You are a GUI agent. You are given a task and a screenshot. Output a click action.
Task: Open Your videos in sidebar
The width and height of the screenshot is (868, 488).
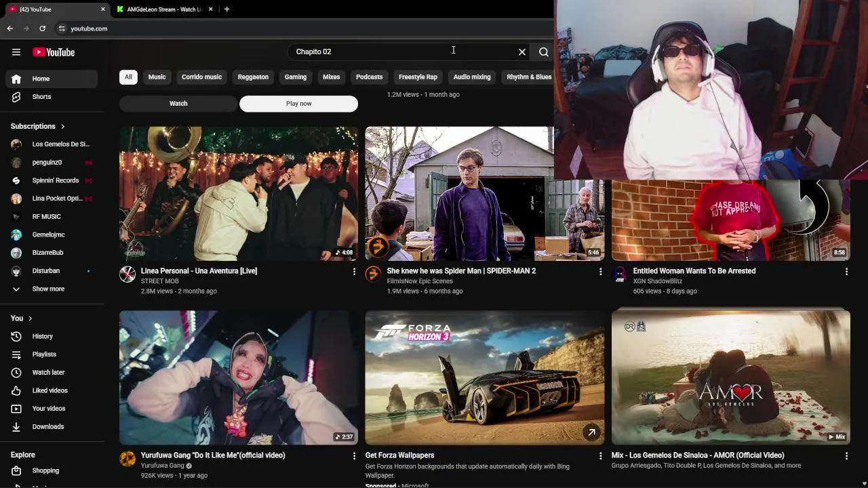(52, 409)
